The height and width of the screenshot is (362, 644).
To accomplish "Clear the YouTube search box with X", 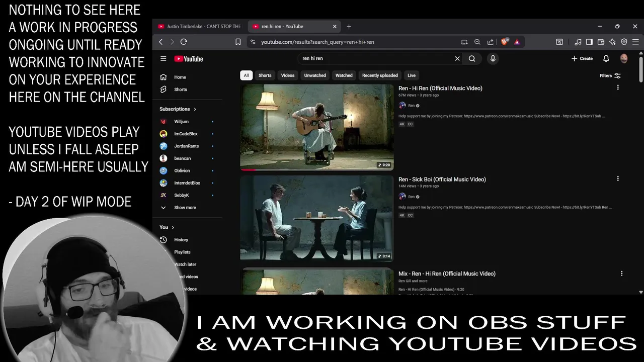I will [x=457, y=59].
